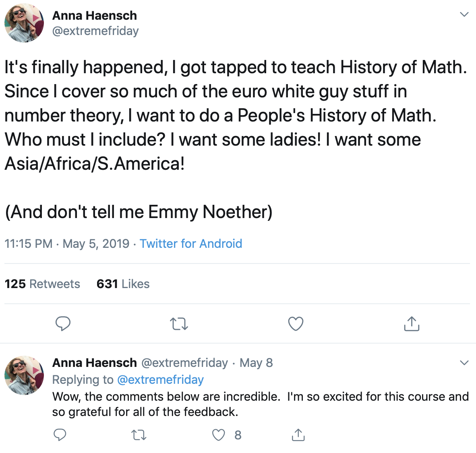Open the Twitter for Android link
The image size is (476, 453).
point(191,243)
